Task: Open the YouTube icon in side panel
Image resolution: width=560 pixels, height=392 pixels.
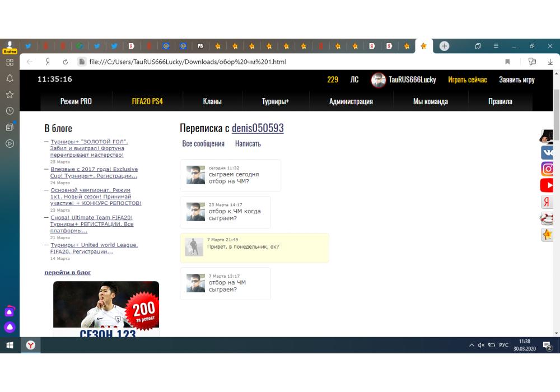Action: (547, 185)
